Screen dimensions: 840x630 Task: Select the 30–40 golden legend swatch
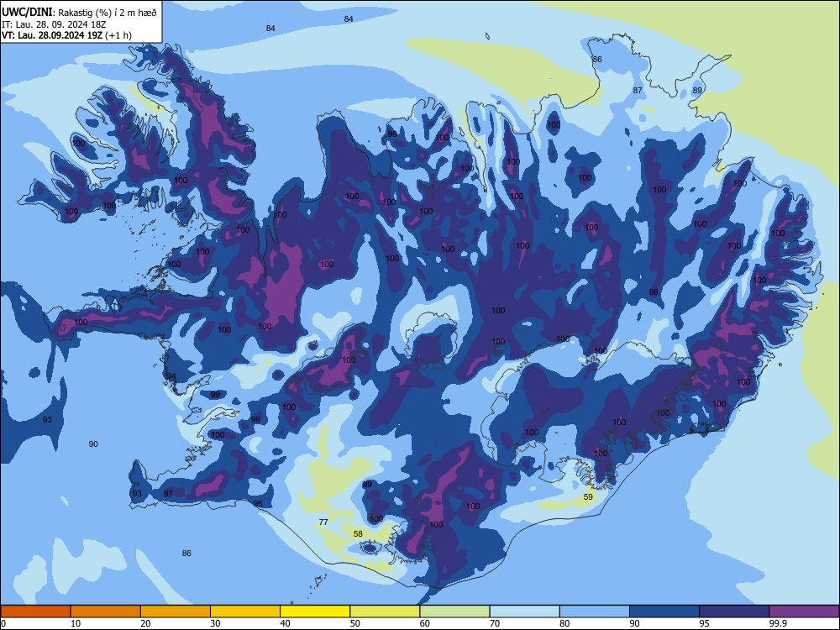(x=245, y=612)
